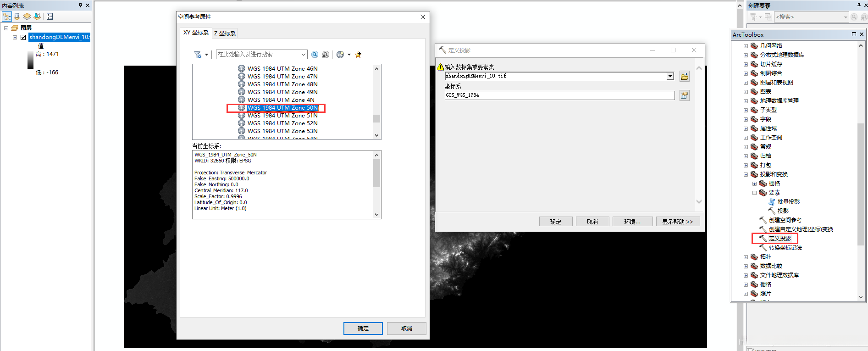The width and height of the screenshot is (868, 351).
Task: Select List By Visibility icon in table of contents
Action: pyautogui.click(x=27, y=17)
